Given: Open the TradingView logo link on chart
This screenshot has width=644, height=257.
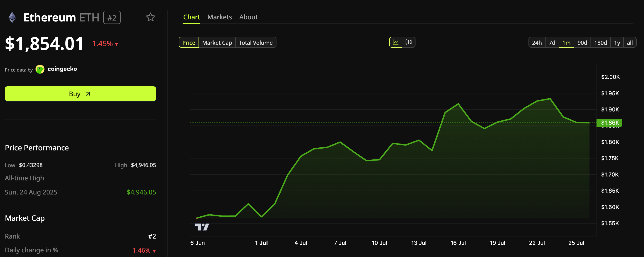Looking at the screenshot, I should click(202, 227).
